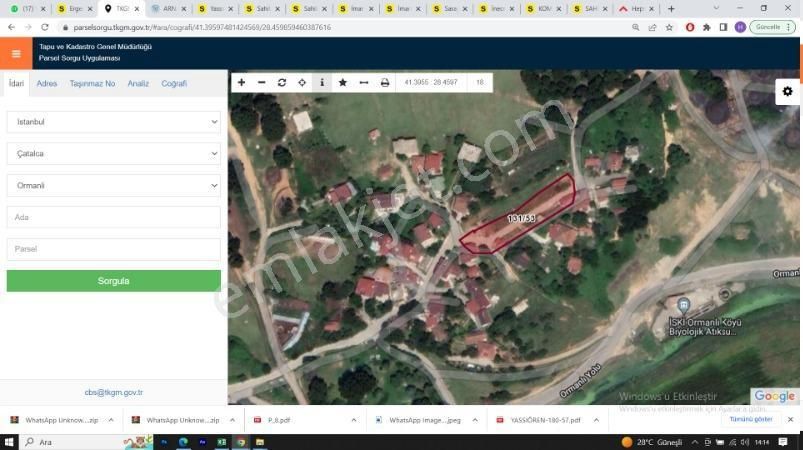803x450 pixels.
Task: Open Windows Start menu
Action: tap(9, 442)
